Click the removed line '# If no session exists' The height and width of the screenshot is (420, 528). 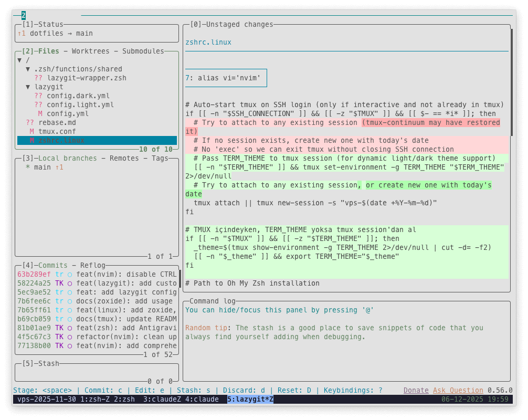[x=347, y=141]
